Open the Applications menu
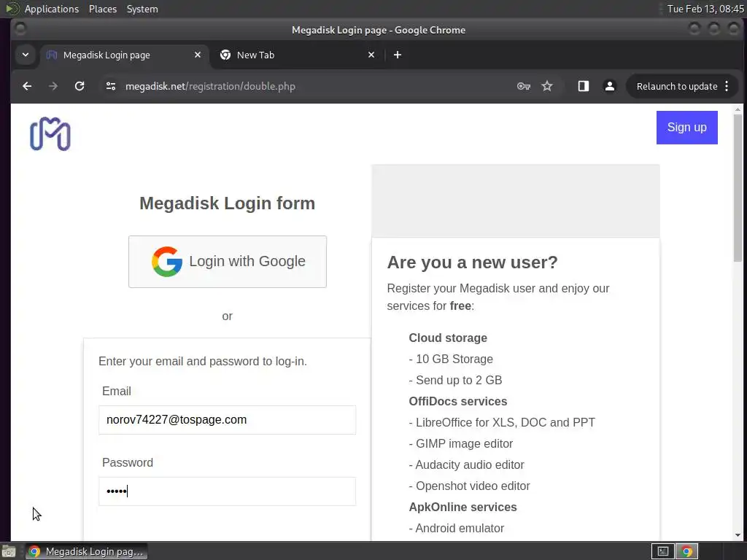 point(51,9)
